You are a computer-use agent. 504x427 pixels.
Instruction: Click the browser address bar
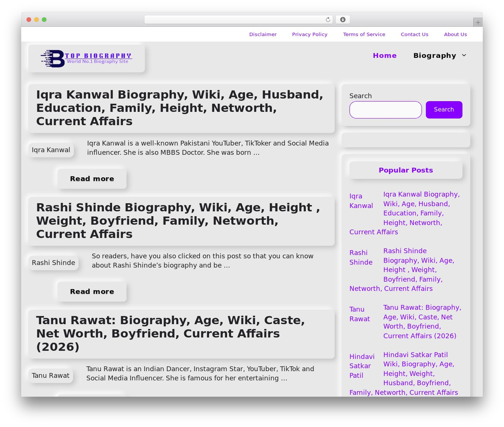pyautogui.click(x=239, y=20)
